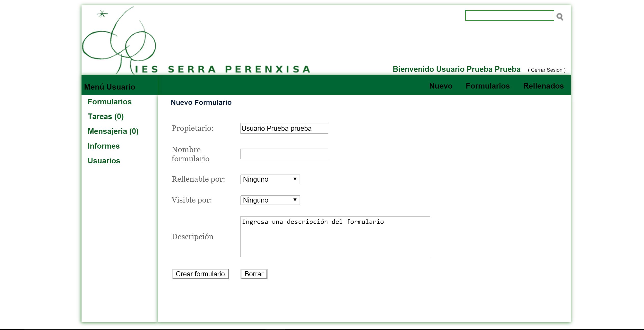Click inside the Descripción text area
The height and width of the screenshot is (330, 644).
pos(335,237)
